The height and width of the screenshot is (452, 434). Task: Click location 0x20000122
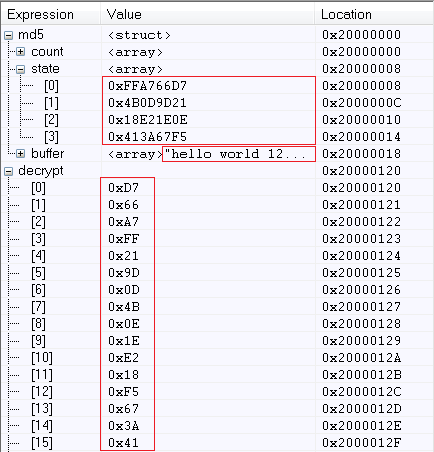coord(361,222)
